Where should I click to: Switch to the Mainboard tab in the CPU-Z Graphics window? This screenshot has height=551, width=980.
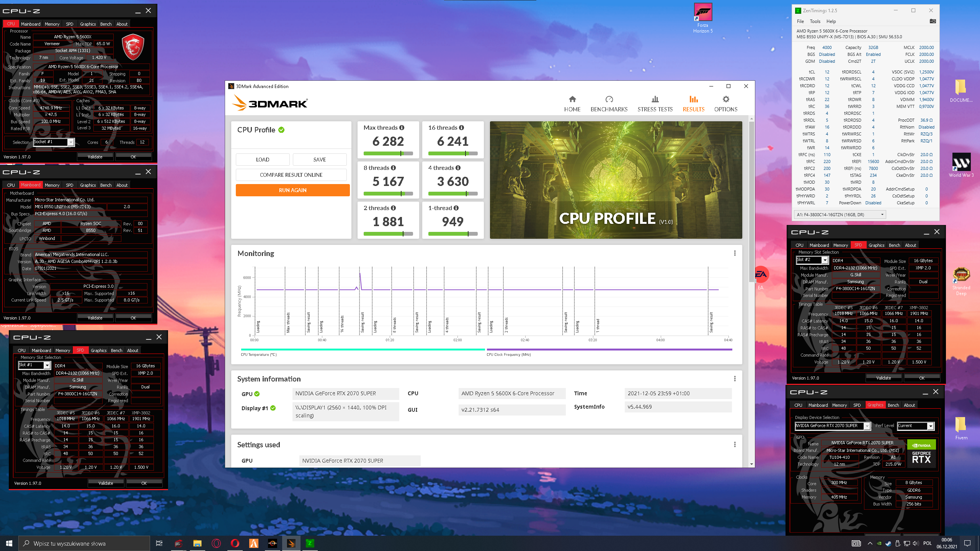click(818, 405)
